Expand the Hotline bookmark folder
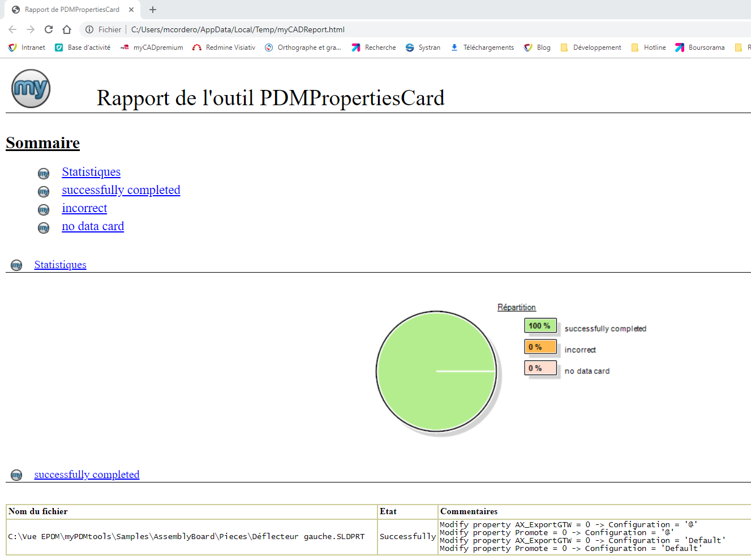 tap(649, 48)
